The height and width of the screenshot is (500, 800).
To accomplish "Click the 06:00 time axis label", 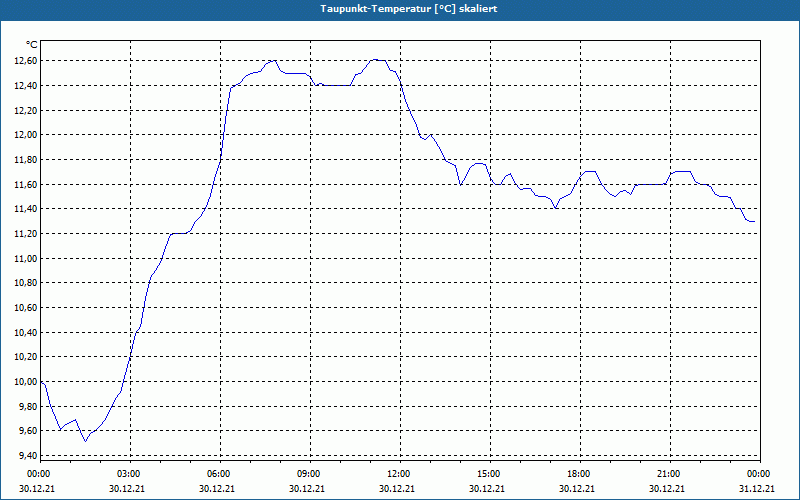I will pyautogui.click(x=220, y=474).
